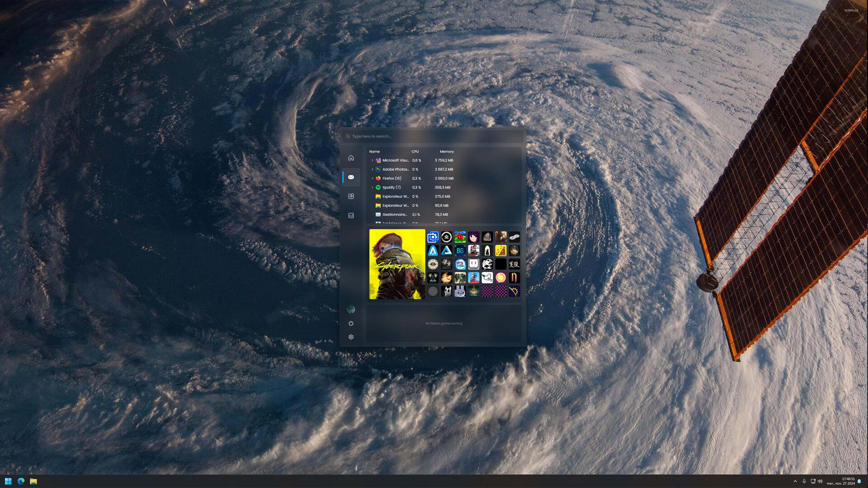The width and height of the screenshot is (868, 488).
Task: Click the Persona 3 game icon
Action: point(460,264)
